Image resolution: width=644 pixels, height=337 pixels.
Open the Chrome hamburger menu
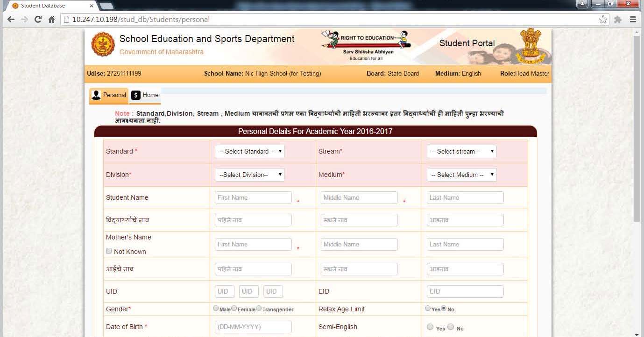[x=633, y=20]
